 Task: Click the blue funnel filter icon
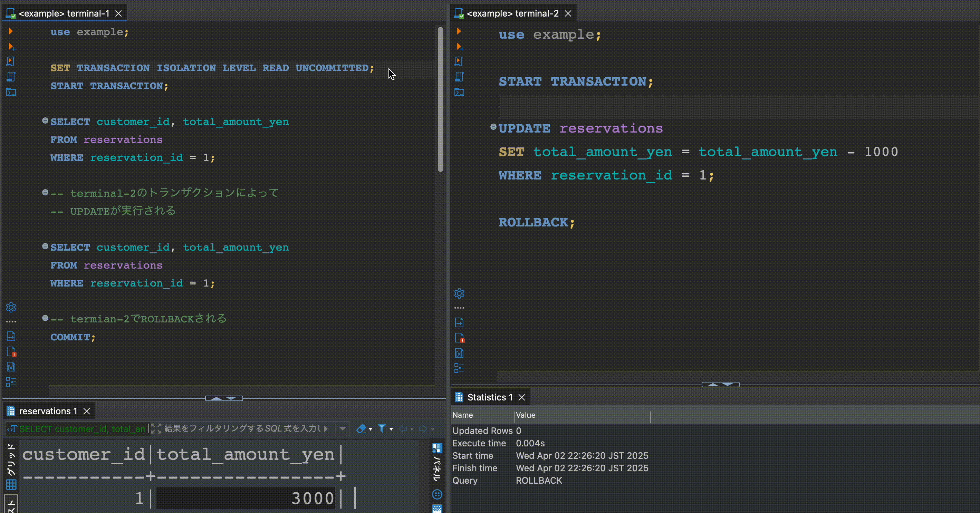pos(382,428)
